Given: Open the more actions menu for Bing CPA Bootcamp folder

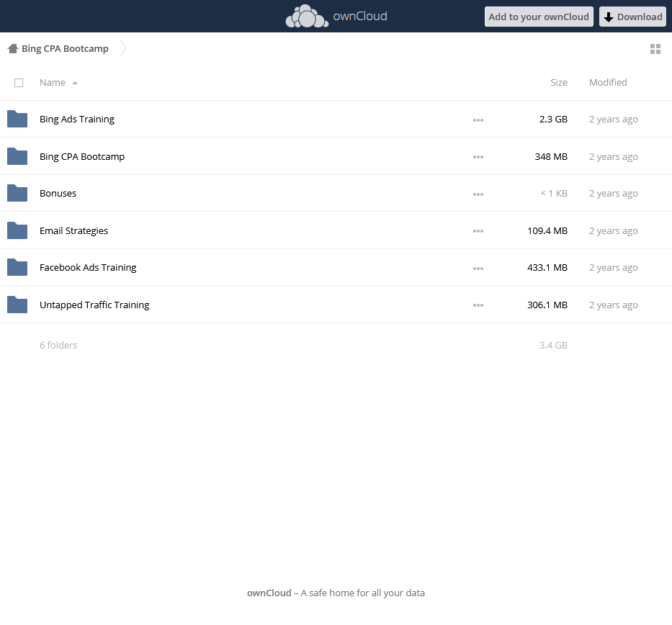Looking at the screenshot, I should [x=478, y=157].
